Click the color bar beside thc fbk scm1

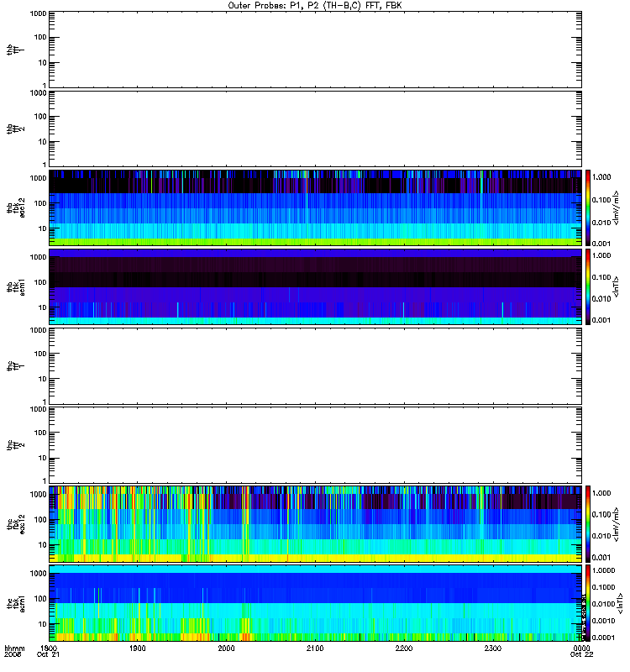pyautogui.click(x=588, y=603)
